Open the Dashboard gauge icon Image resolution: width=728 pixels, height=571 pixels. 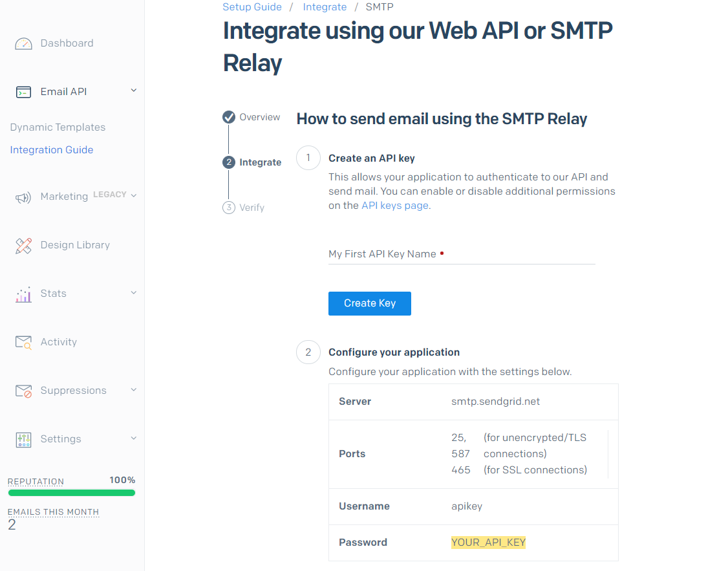coord(23,43)
